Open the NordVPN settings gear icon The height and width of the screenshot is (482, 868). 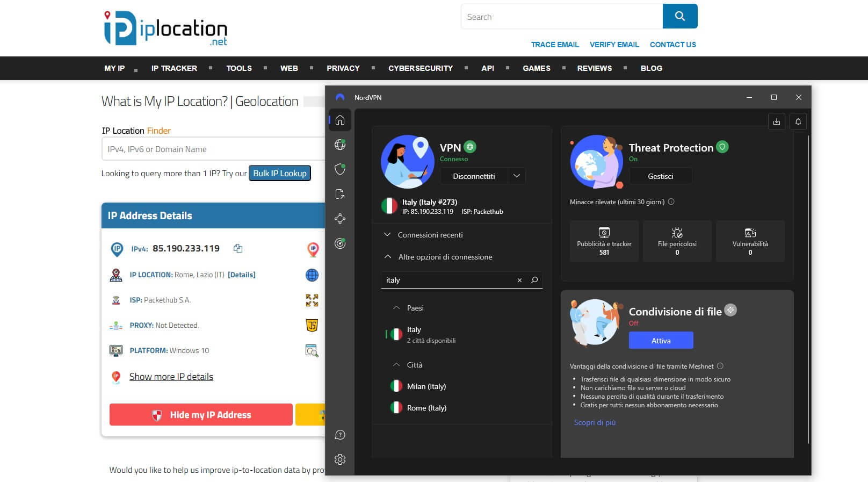point(340,459)
